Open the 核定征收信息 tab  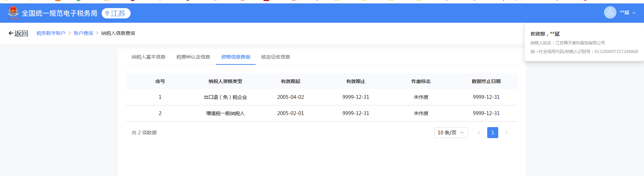[x=275, y=57]
